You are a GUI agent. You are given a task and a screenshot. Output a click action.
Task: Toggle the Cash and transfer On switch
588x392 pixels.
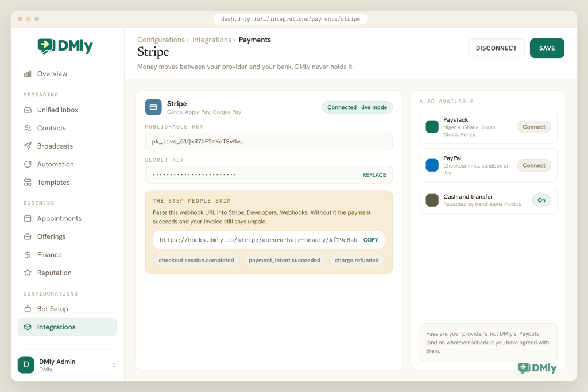pyautogui.click(x=541, y=200)
